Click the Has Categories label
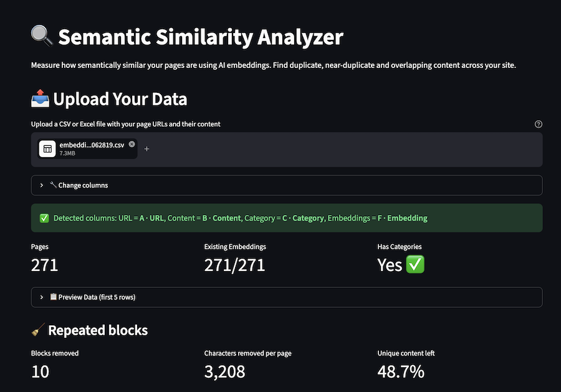561x392 pixels. tap(400, 247)
